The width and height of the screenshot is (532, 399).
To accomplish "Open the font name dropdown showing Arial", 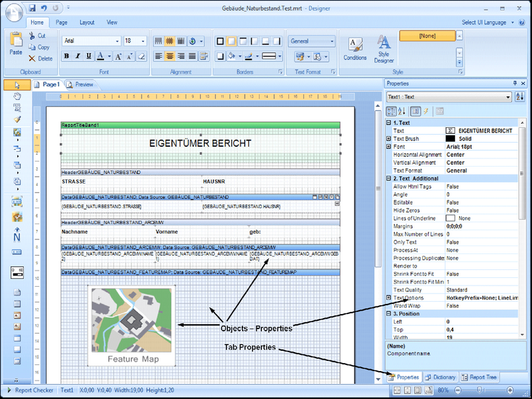I will (91, 41).
